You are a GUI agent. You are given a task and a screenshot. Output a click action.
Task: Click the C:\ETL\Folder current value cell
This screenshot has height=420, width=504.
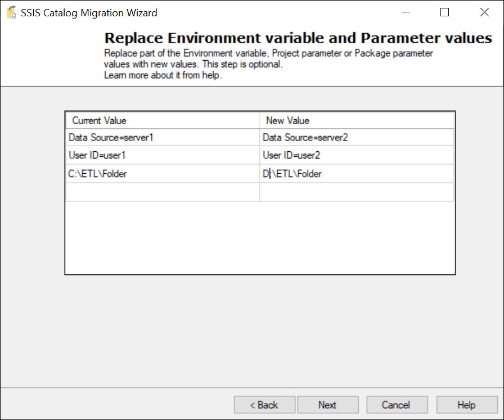point(163,173)
